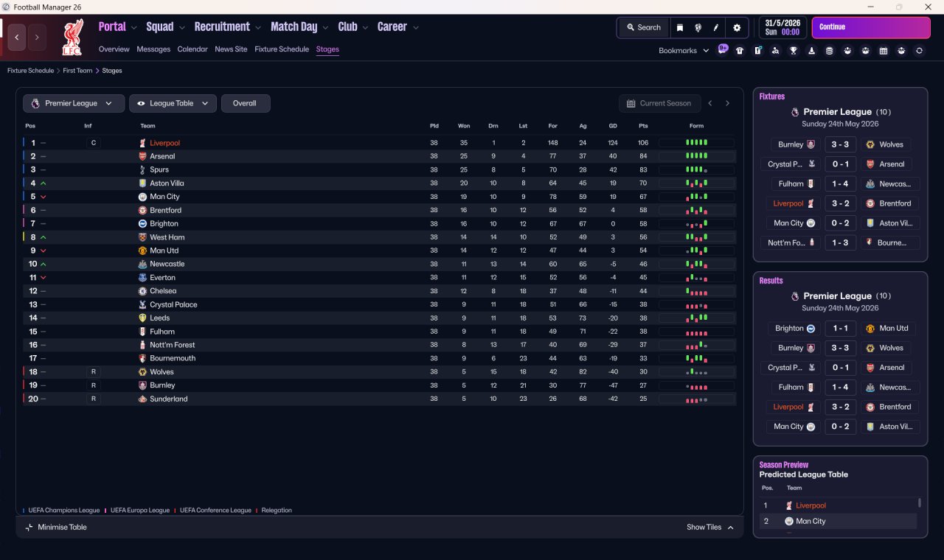The image size is (944, 560).
Task: Click the Search button
Action: click(644, 28)
